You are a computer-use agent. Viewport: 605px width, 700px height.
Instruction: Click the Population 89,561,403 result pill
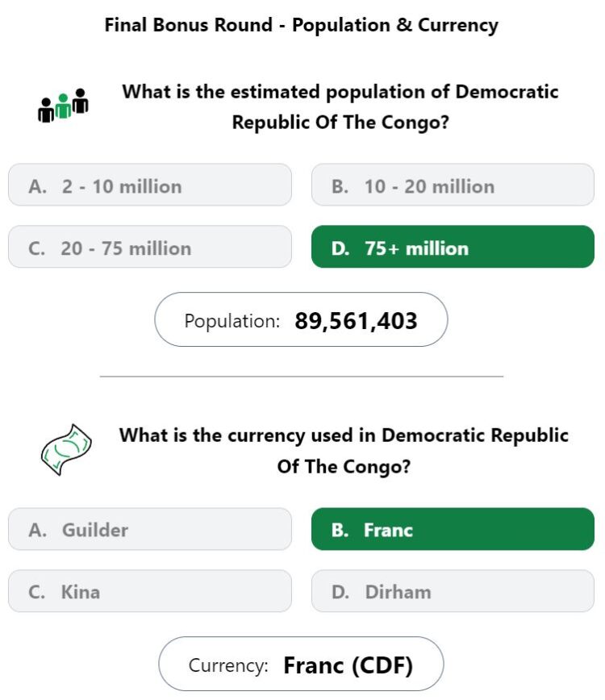coord(301,319)
